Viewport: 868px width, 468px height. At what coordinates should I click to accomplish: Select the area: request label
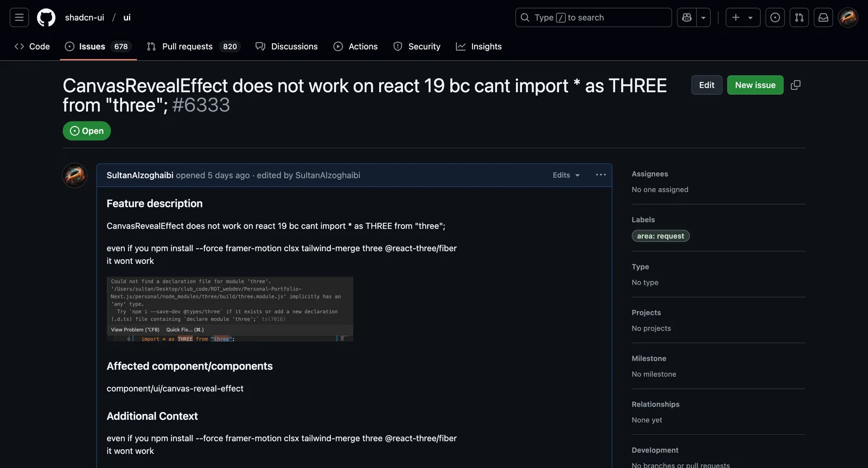(x=661, y=236)
